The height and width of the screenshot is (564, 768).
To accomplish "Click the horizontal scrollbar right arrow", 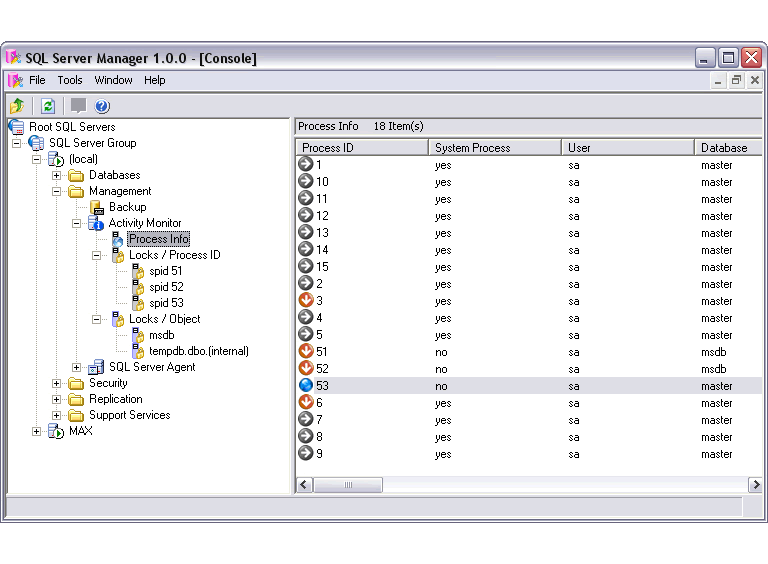I will [755, 485].
